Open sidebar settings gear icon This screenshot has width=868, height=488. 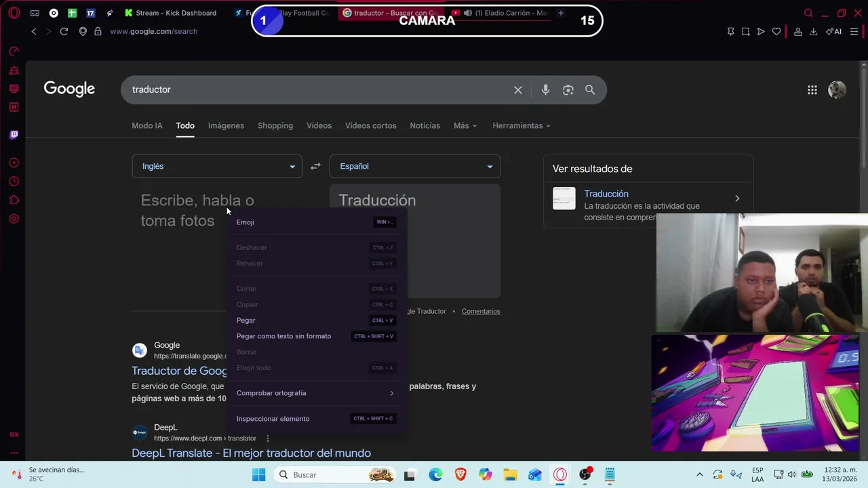[x=14, y=219]
